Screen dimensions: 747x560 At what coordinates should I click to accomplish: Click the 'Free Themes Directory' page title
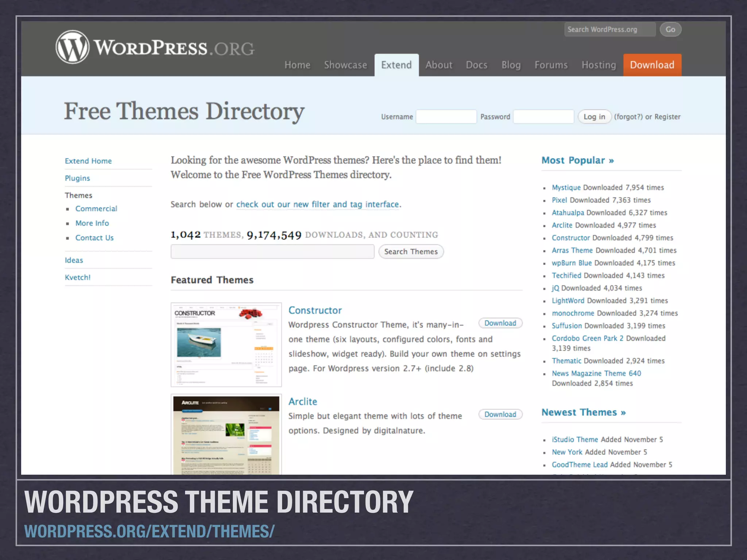(x=184, y=111)
